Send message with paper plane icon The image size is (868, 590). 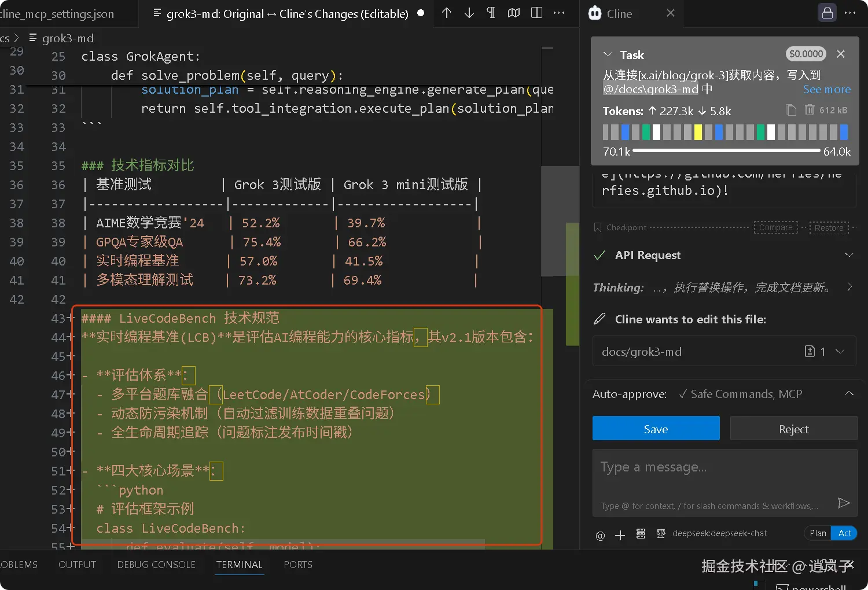pyautogui.click(x=844, y=503)
